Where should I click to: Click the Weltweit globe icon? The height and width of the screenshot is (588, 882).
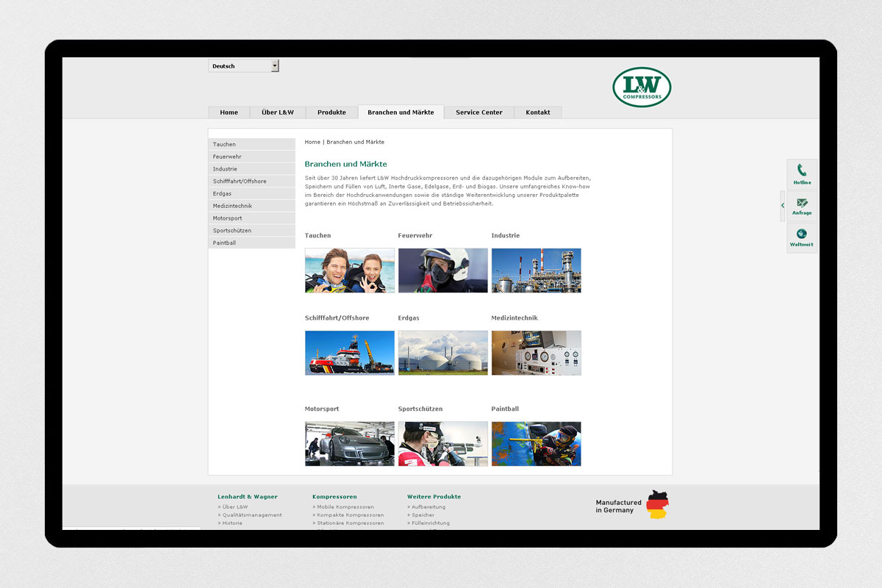tap(801, 234)
